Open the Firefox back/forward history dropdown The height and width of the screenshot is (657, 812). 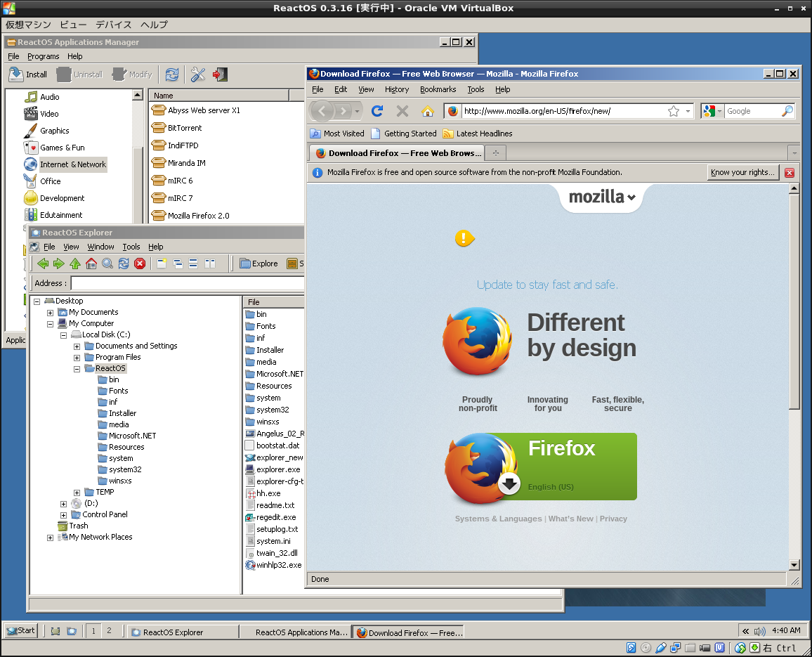(357, 112)
